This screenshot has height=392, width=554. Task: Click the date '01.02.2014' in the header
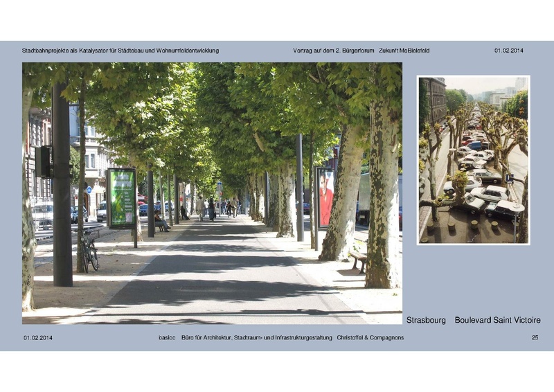(x=508, y=51)
